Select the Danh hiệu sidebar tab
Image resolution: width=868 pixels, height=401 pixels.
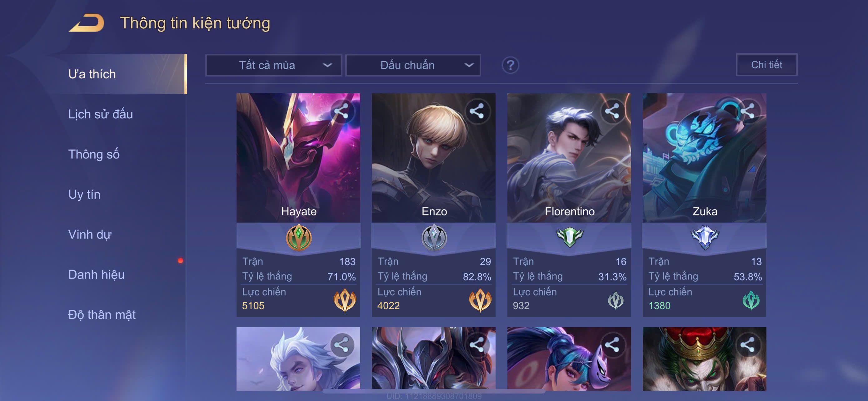pyautogui.click(x=96, y=275)
